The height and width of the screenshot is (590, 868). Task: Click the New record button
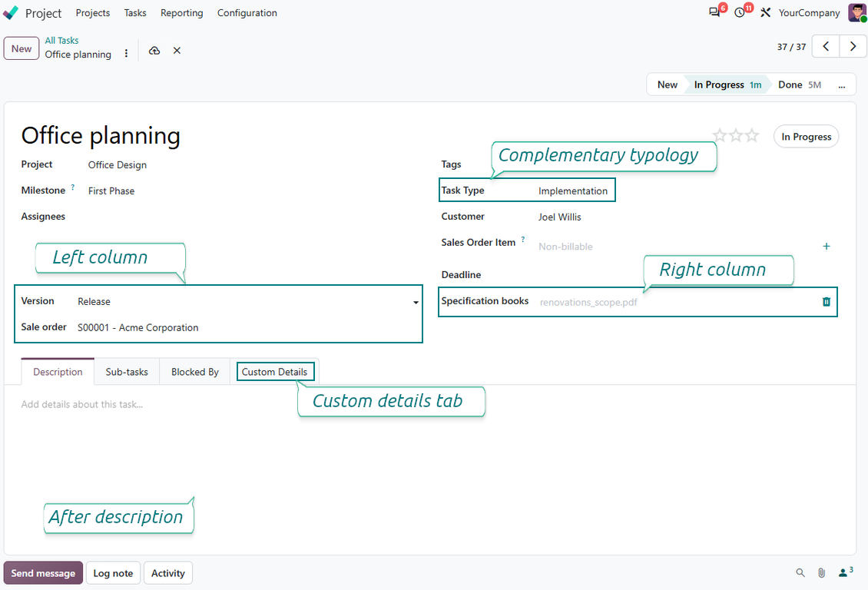click(x=22, y=48)
